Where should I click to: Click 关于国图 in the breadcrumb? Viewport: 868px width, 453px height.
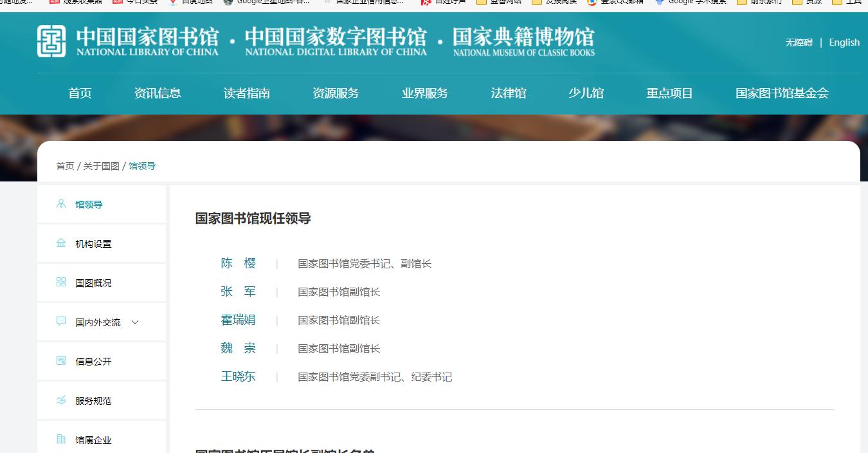[101, 166]
